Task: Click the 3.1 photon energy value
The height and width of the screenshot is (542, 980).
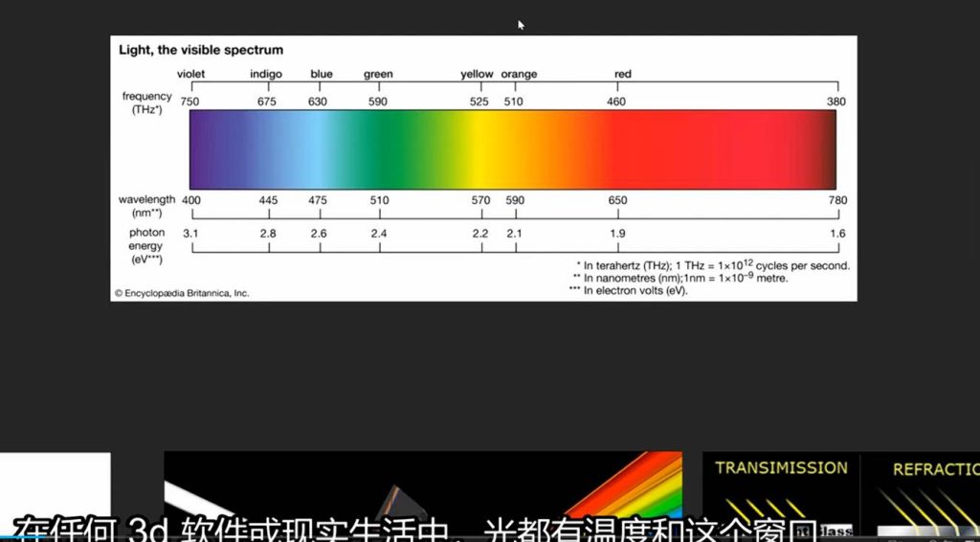Action: [190, 233]
